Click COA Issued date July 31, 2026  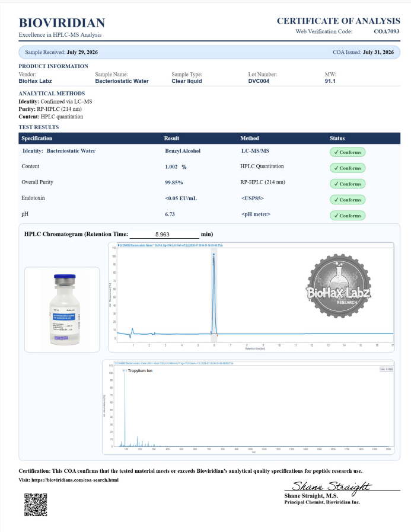click(378, 52)
